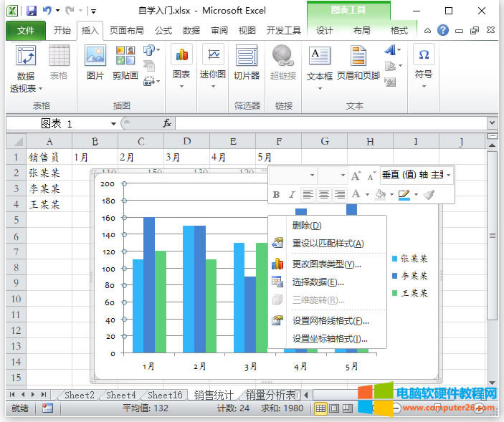
Task: Click the fill color bucket in mini toolbar
Action: [381, 194]
